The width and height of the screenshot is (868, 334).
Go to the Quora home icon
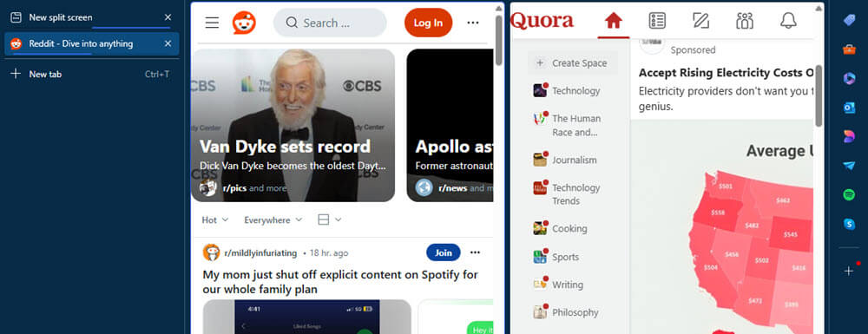point(614,21)
